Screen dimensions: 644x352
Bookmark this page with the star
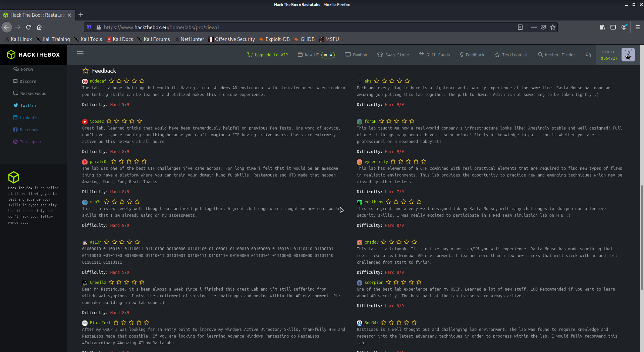553,27
